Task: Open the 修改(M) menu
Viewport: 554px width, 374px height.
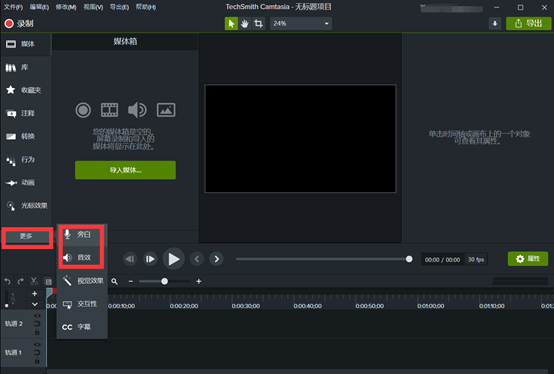Action: 66,7
